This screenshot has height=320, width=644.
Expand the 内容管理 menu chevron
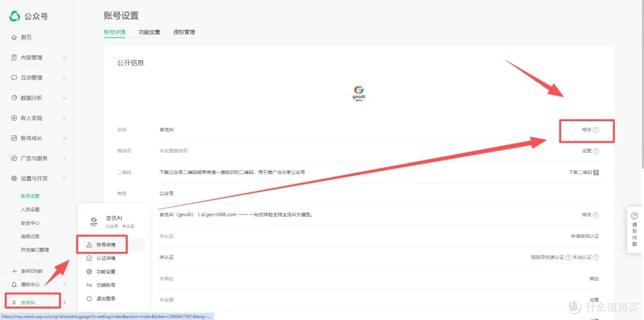point(64,57)
